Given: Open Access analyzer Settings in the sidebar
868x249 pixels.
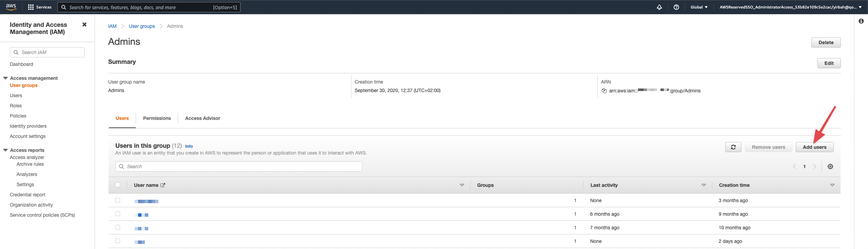Looking at the screenshot, I should coord(25,184).
